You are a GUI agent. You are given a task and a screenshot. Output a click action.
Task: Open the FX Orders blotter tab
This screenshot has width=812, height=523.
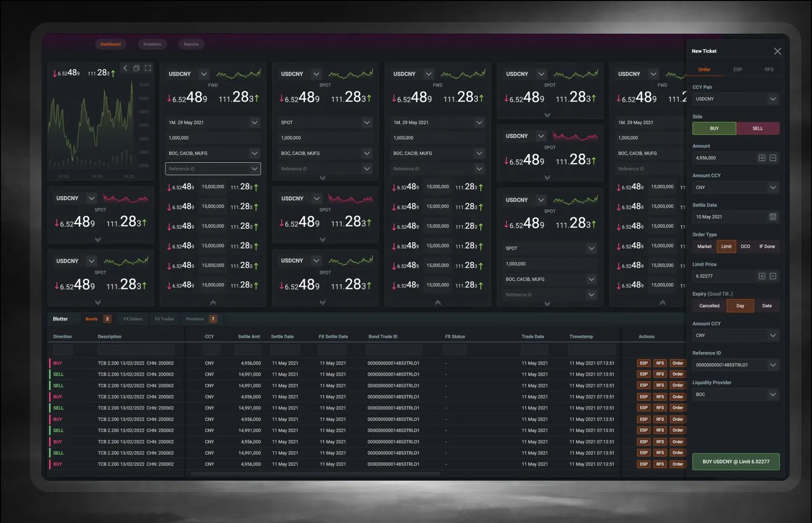[133, 319]
